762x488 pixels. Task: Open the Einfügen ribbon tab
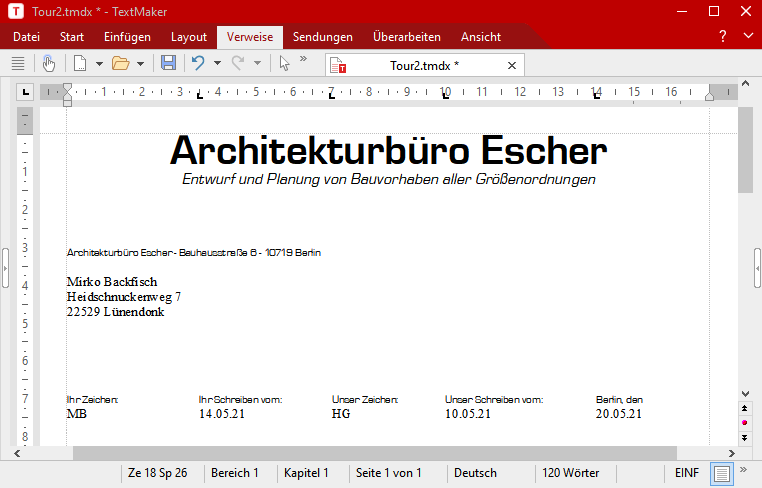127,37
